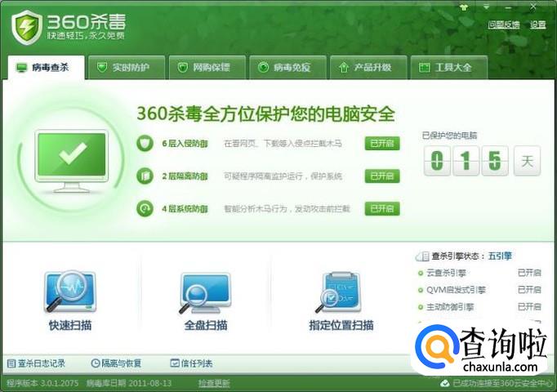Click the 全盘扫描 label
Viewport: 557px width, 392px height.
pos(206,325)
